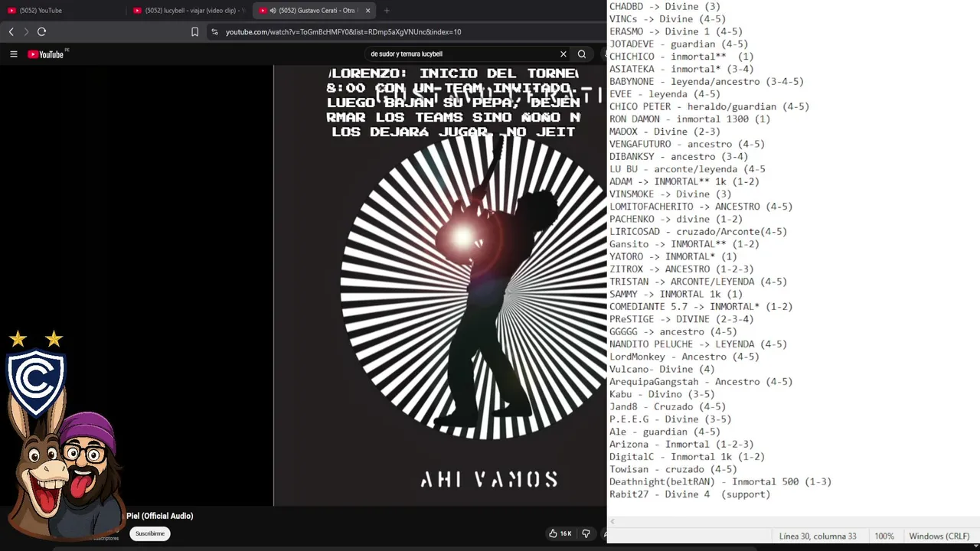Open site settings icon beside the URL

(214, 31)
